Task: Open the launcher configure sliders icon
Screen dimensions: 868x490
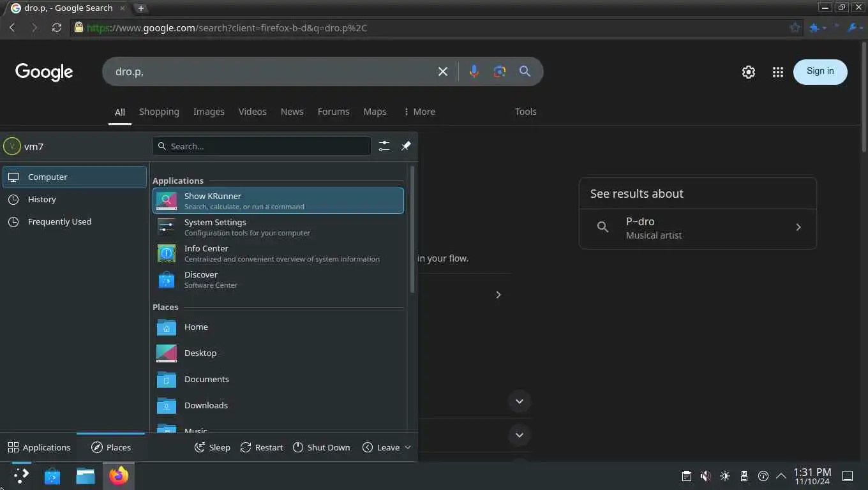Action: pyautogui.click(x=384, y=146)
